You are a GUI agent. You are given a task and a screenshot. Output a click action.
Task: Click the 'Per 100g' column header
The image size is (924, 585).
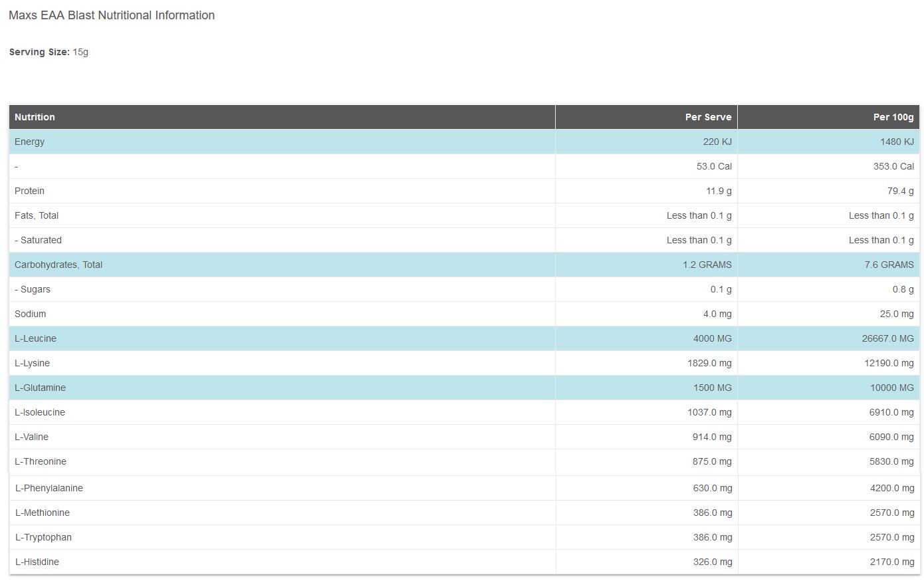point(893,117)
